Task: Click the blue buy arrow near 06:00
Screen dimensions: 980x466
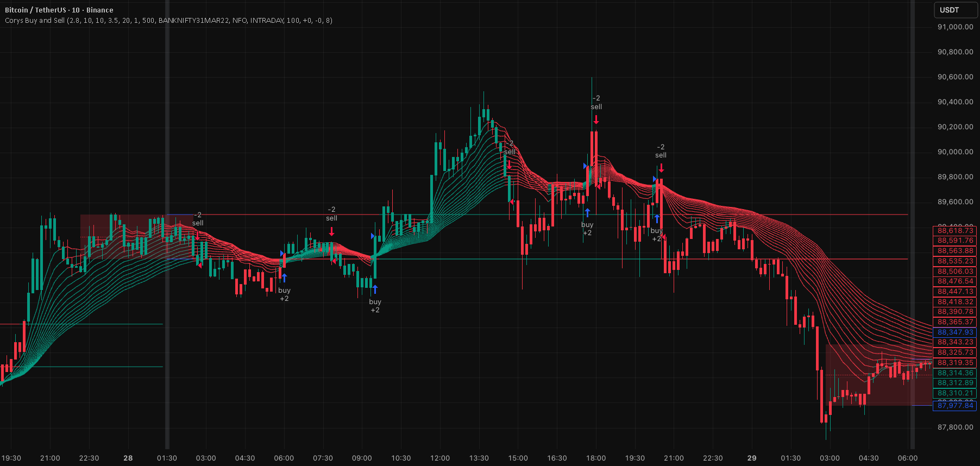Action: click(x=284, y=278)
